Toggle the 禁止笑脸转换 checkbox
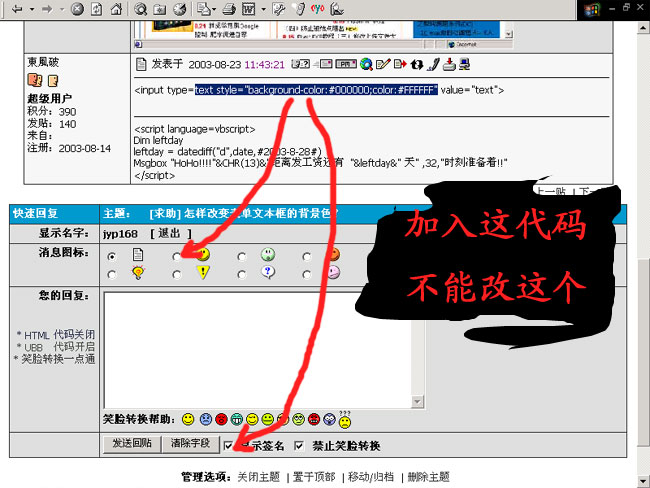The height and width of the screenshot is (488, 650). pos(298,445)
